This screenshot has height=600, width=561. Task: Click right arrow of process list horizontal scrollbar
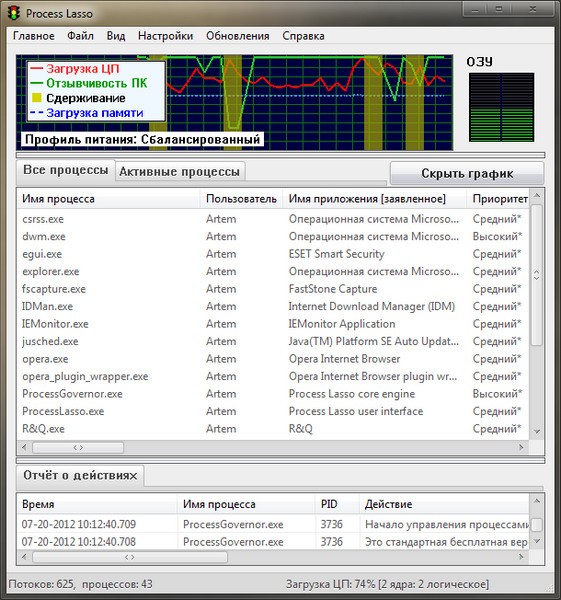coord(521,447)
